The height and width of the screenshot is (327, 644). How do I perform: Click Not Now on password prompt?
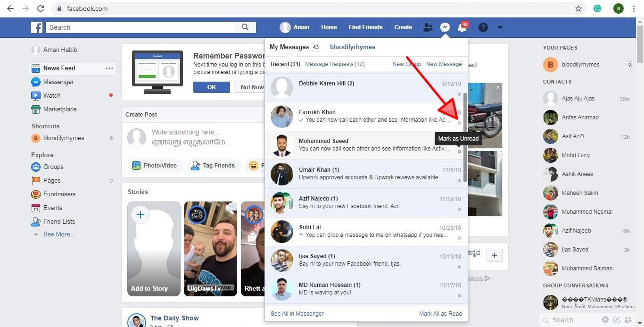coord(251,87)
